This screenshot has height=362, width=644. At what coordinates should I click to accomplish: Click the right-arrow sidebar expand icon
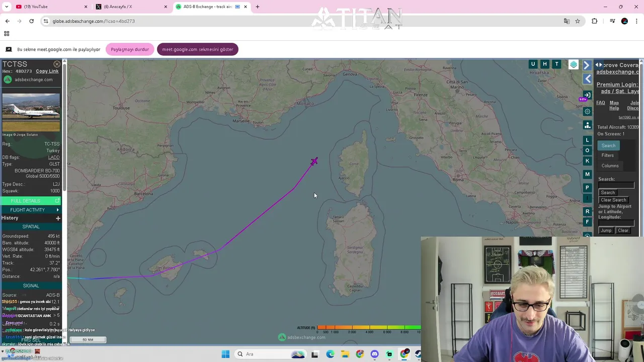[x=587, y=65]
